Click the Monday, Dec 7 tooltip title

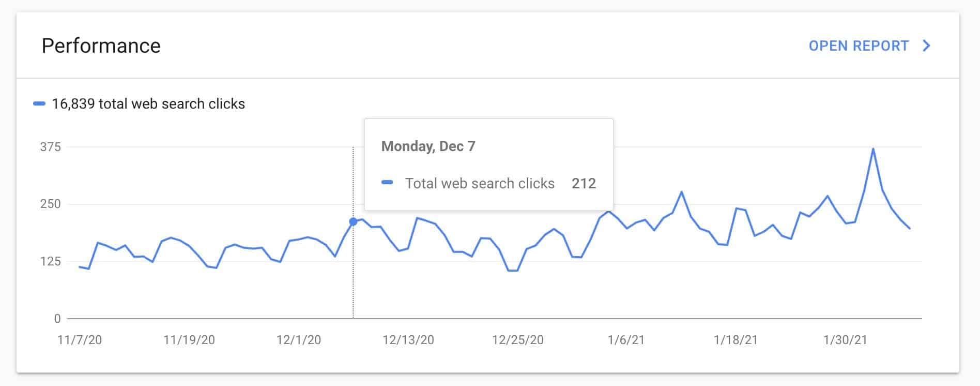point(428,146)
